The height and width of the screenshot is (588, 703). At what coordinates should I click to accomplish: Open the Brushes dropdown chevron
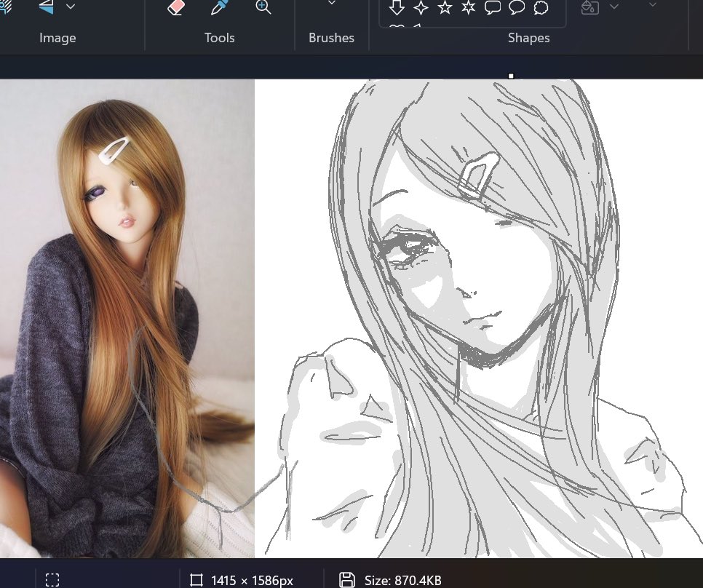[332, 3]
